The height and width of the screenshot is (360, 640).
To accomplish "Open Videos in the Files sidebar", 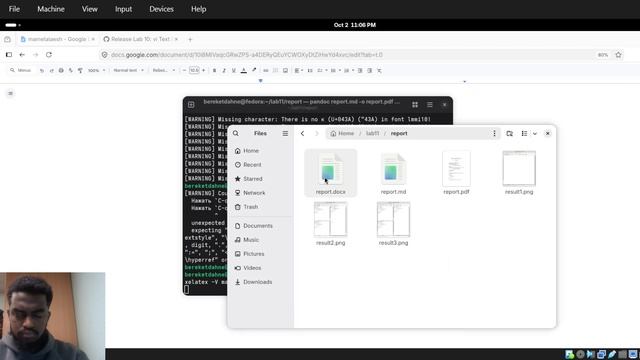I will pyautogui.click(x=260, y=268).
